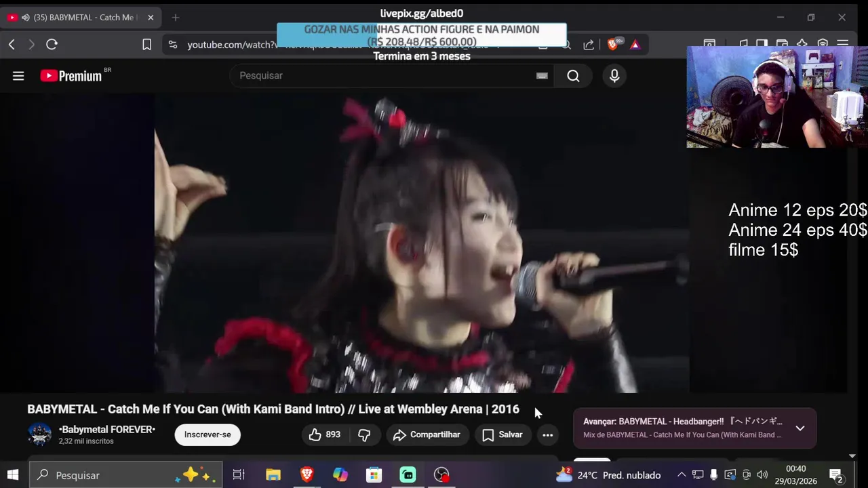Mute the BABYMETAL tab audio icon
This screenshot has width=868, height=488.
(x=25, y=18)
